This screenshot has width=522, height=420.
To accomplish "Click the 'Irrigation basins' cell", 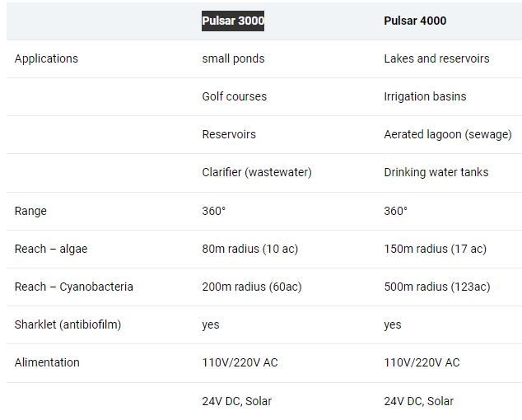I will point(425,96).
